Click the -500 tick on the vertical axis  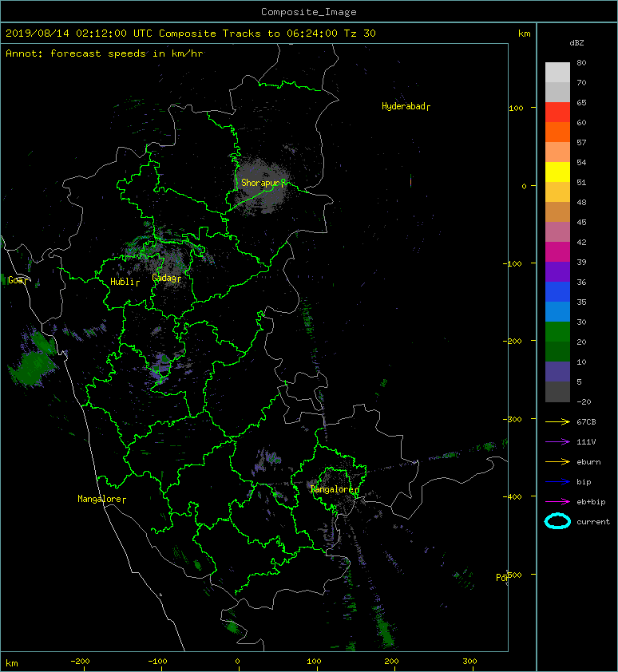click(x=513, y=575)
